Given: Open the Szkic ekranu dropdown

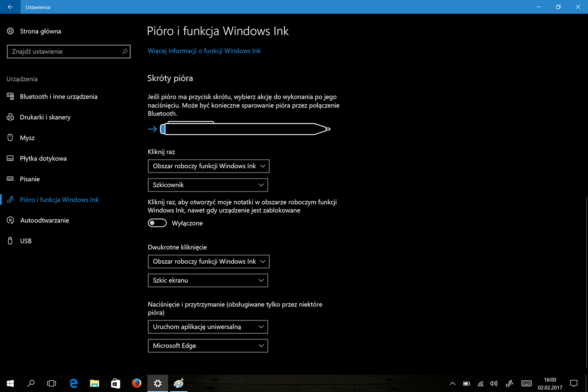Looking at the screenshot, I should click(208, 281).
